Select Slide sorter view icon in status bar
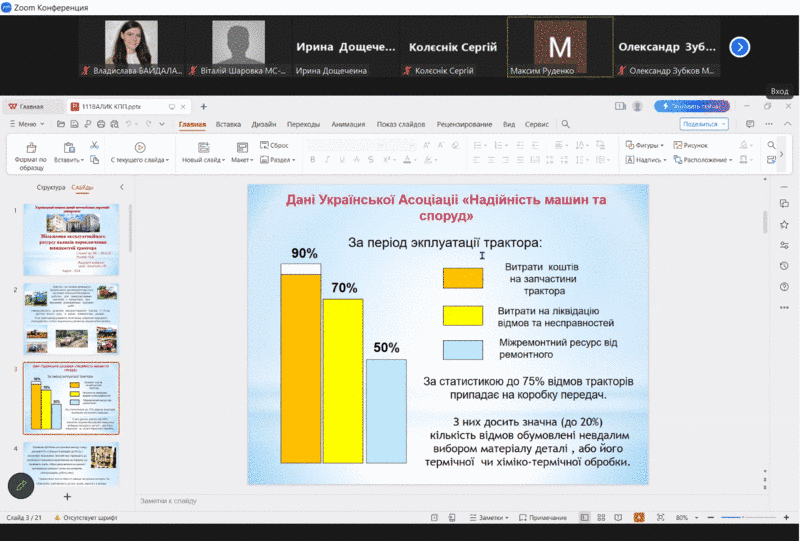The width and height of the screenshot is (800, 541). pyautogui.click(x=601, y=518)
